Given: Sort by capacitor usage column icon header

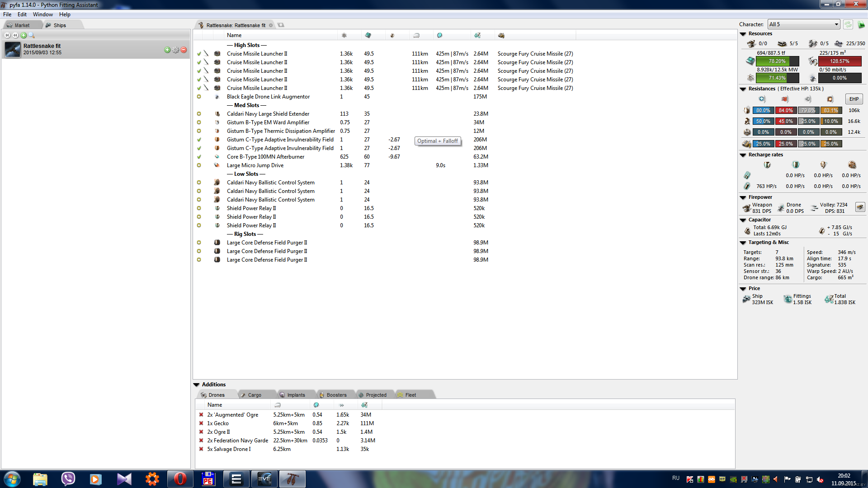Looking at the screenshot, I should click(392, 35).
